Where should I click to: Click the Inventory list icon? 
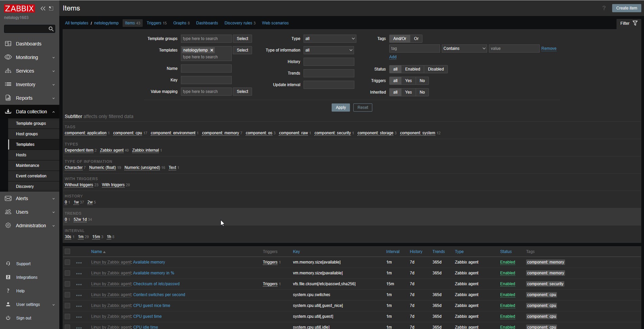(x=8, y=84)
